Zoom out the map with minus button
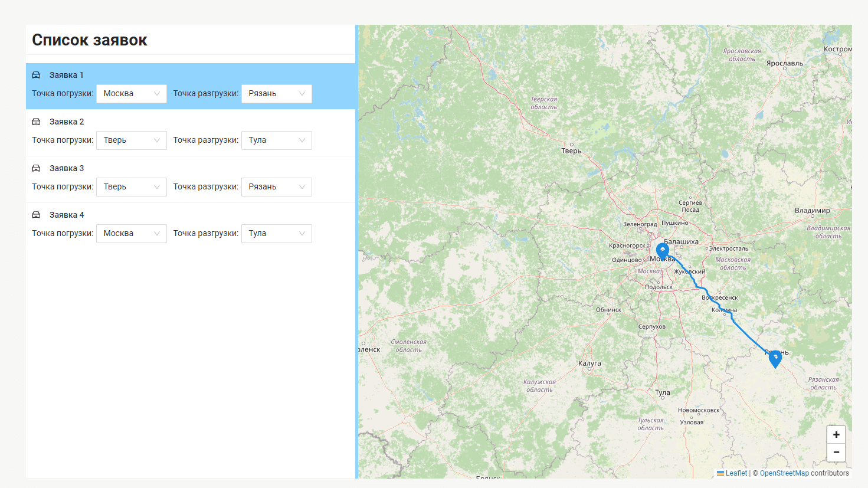This screenshot has width=868, height=488. click(836, 452)
